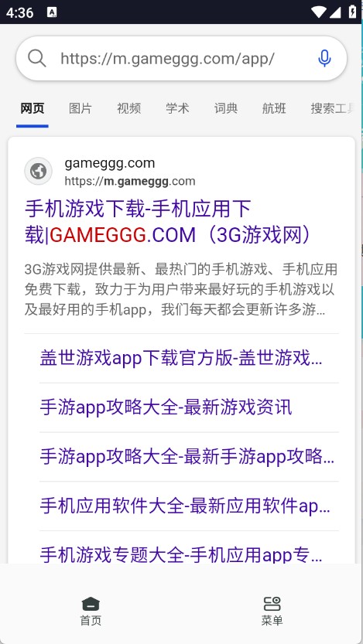Image resolution: width=363 pixels, height=644 pixels.
Task: Switch to the 图片 tab
Action: [x=80, y=108]
